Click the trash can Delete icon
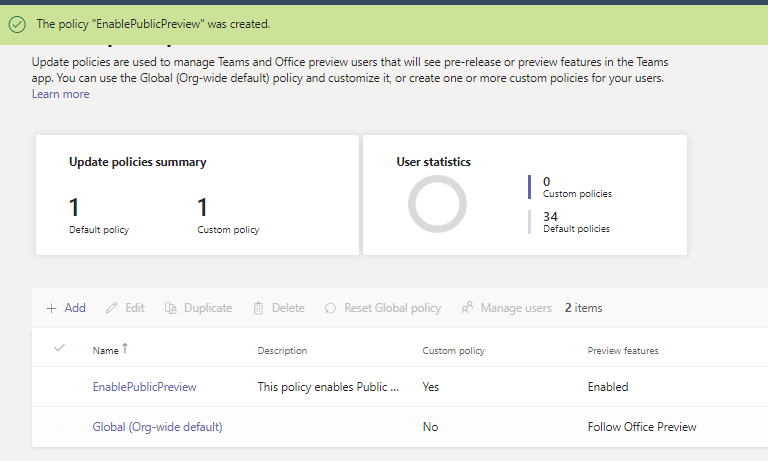Image resolution: width=768 pixels, height=461 pixels. click(258, 308)
